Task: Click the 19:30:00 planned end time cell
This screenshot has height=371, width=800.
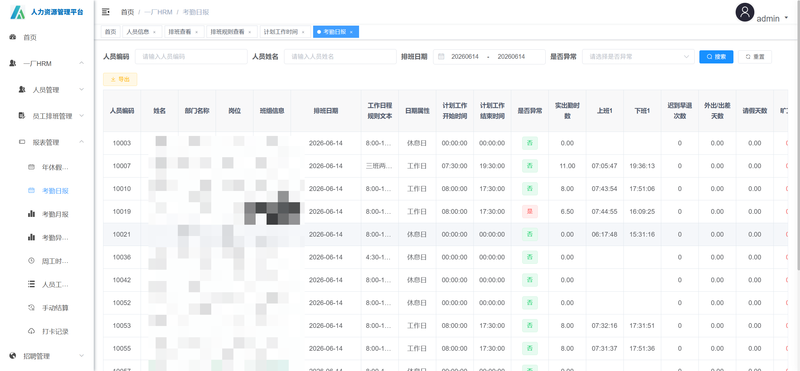Action: [492, 166]
